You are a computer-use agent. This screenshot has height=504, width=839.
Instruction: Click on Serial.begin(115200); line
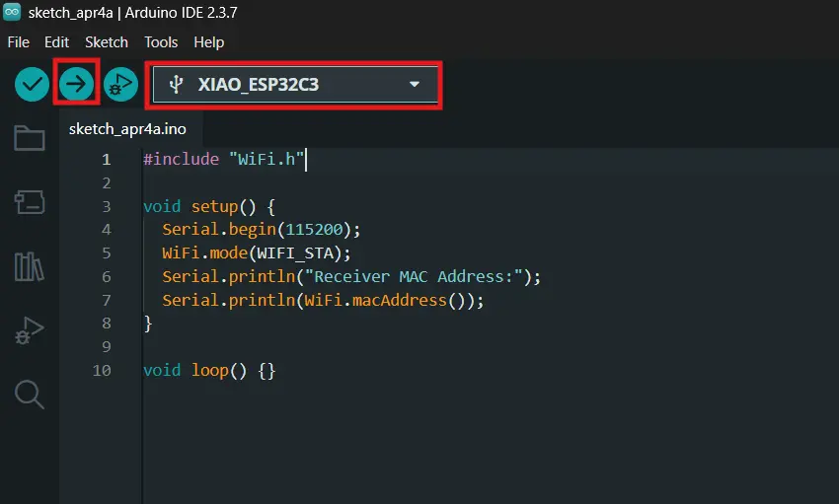point(262,230)
